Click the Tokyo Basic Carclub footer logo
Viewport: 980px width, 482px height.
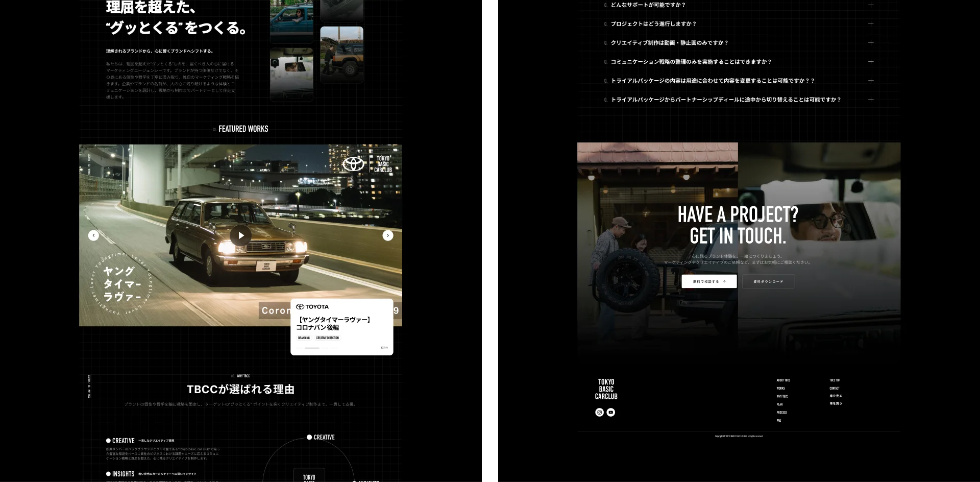click(x=606, y=389)
